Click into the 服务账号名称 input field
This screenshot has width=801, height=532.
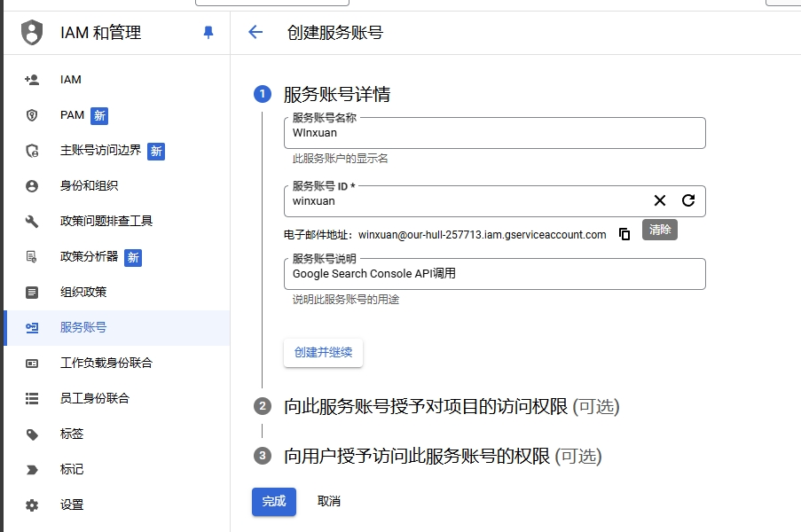coord(494,133)
